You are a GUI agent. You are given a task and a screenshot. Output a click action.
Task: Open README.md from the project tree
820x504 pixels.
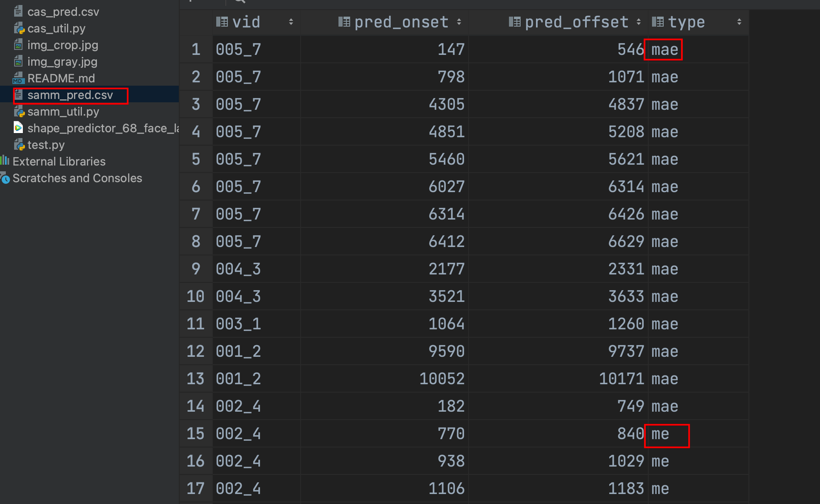pos(61,78)
